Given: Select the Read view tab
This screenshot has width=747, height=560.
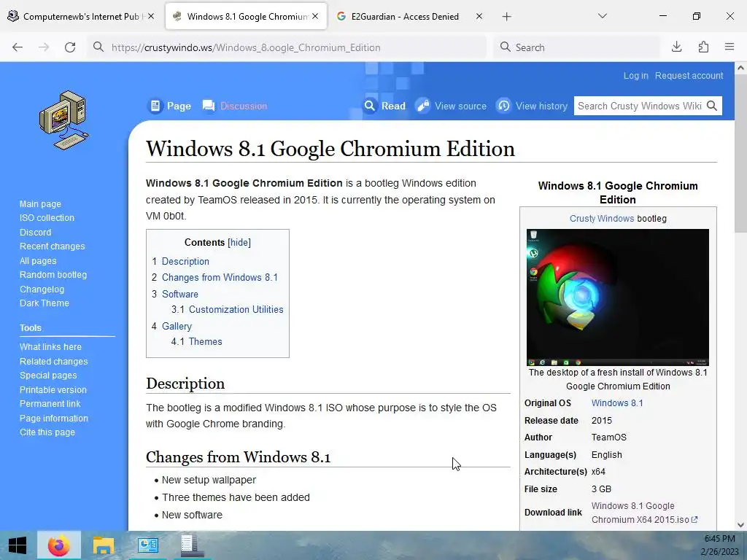Looking at the screenshot, I should (384, 106).
